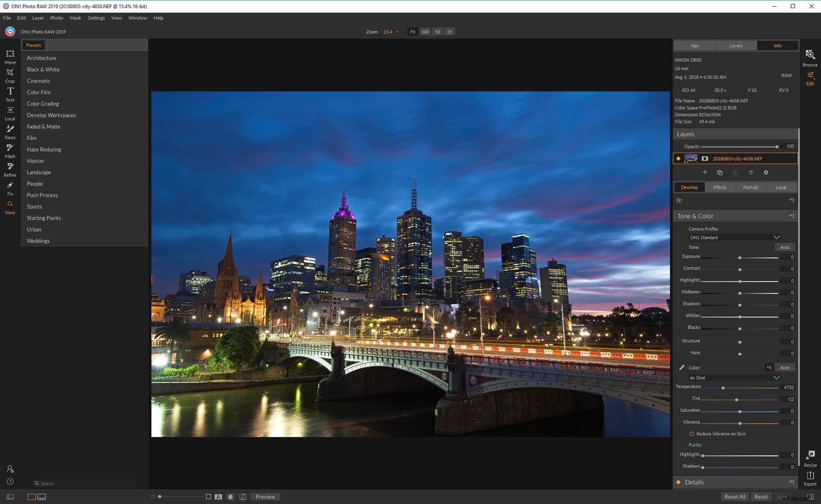Viewport: 821px width, 504px height.
Task: Expand the Color white balance dropdown
Action: pos(734,378)
